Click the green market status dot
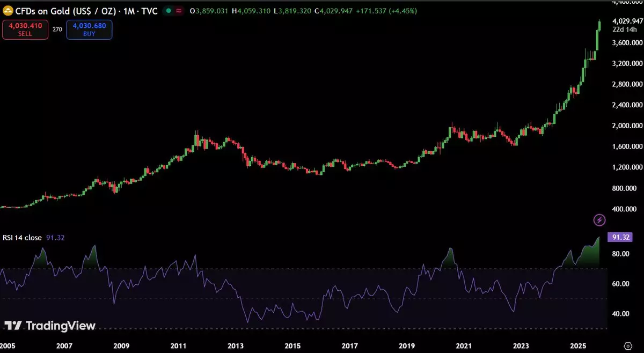The width and height of the screenshot is (644, 353). (x=168, y=11)
